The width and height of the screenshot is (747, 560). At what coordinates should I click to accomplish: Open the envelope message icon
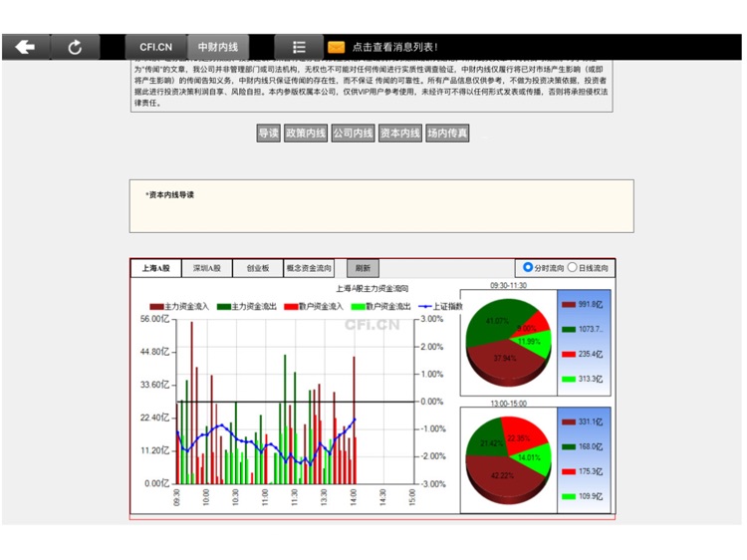[x=337, y=47]
